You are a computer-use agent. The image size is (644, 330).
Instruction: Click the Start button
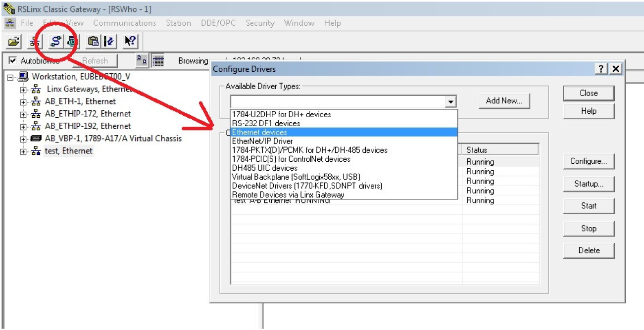pos(589,206)
